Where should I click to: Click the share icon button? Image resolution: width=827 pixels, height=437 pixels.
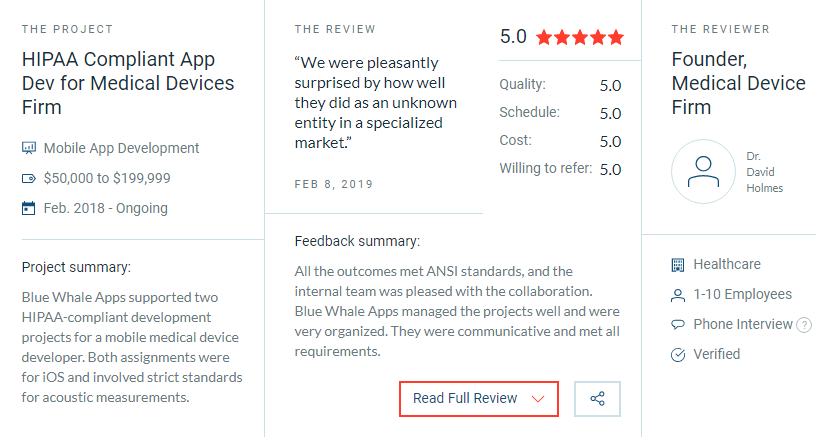point(597,399)
